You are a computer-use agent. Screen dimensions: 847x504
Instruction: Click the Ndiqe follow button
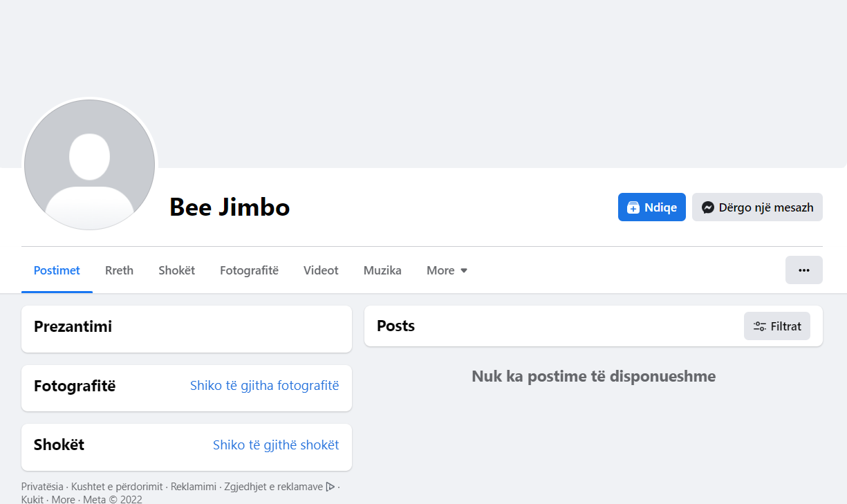[651, 207]
